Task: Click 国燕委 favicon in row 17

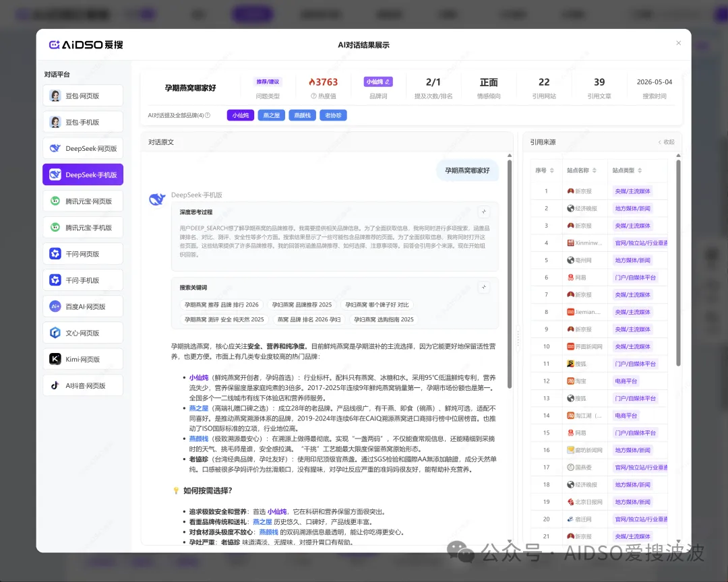Action: coord(571,467)
